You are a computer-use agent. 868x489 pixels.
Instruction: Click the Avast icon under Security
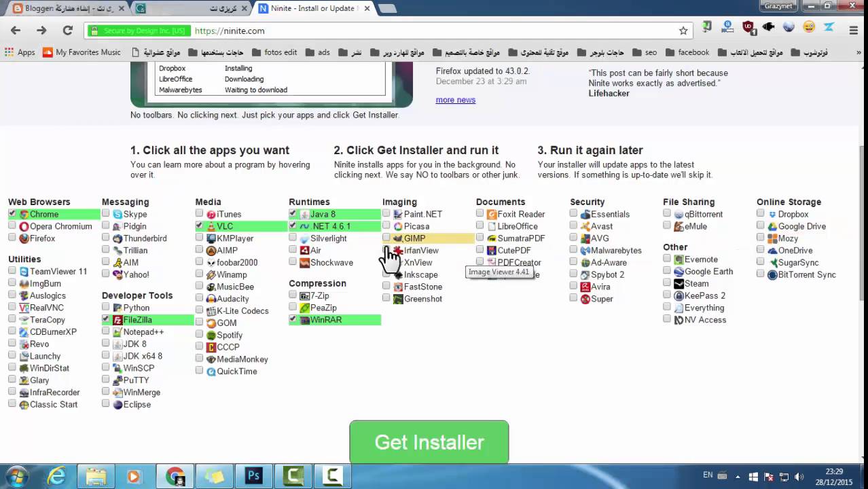(x=585, y=226)
